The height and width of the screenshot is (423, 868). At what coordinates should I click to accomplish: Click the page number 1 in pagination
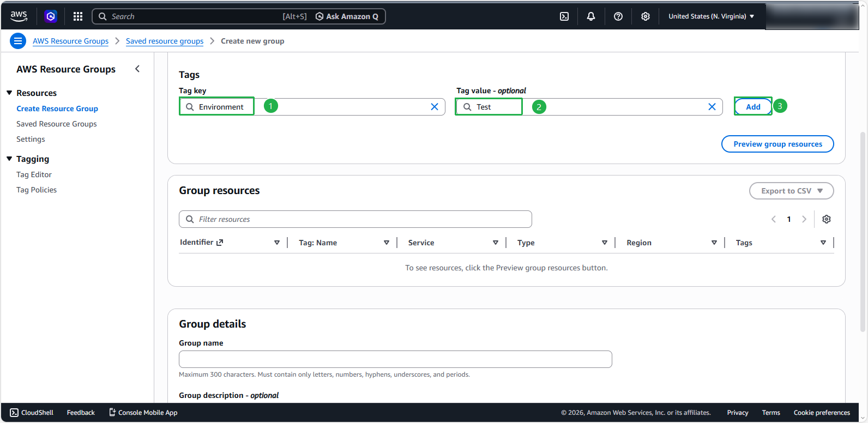(789, 219)
